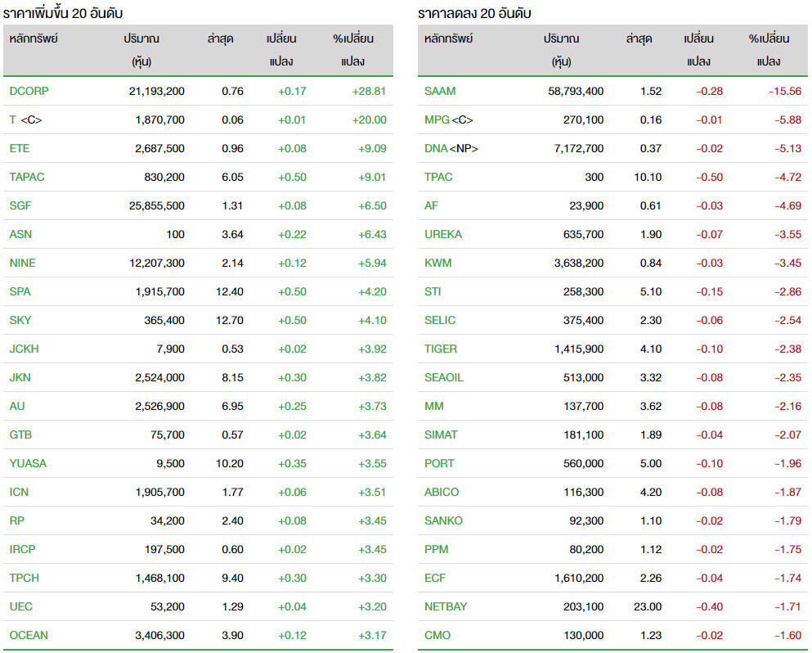This screenshot has width=812, height=653.
Task: Click the SAAM ticker symbol
Action: [440, 91]
